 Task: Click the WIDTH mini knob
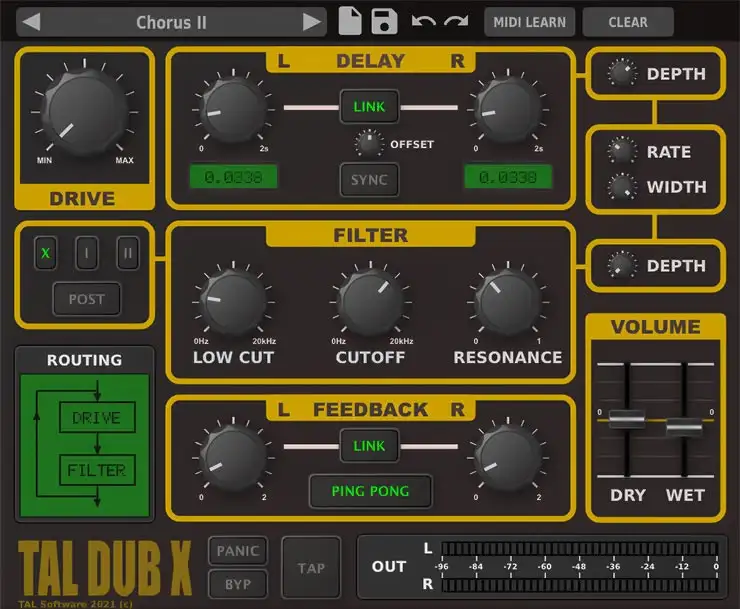(x=622, y=186)
